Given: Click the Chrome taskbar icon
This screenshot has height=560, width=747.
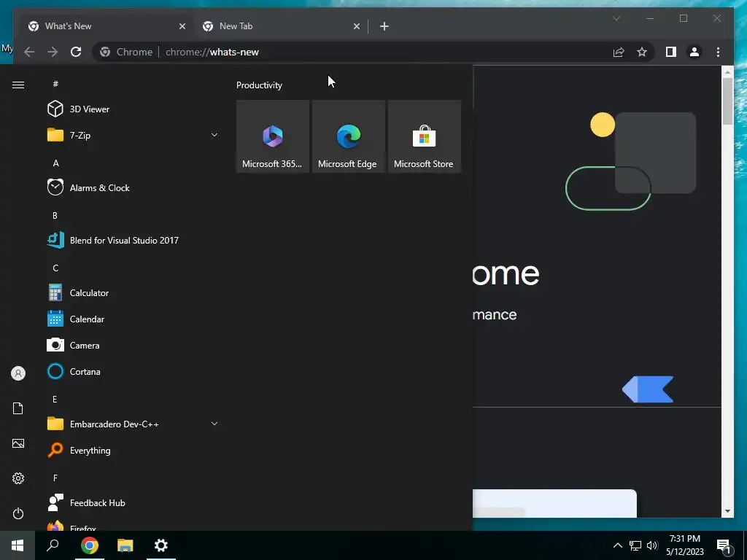Looking at the screenshot, I should point(89,545).
